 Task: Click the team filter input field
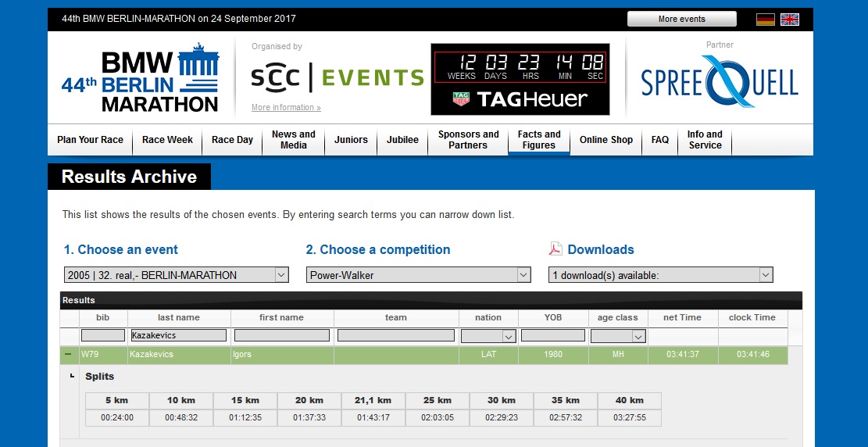point(396,335)
